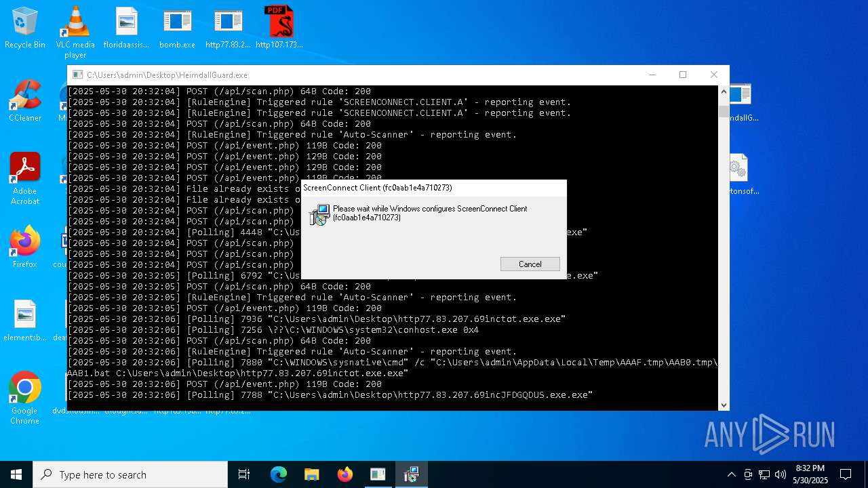Click the ScreenConnect installer icon in the dialog
868x488 pixels.
point(319,215)
